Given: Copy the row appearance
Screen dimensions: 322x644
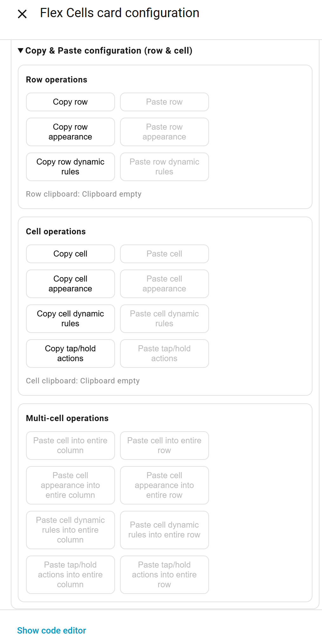Looking at the screenshot, I should [x=70, y=132].
